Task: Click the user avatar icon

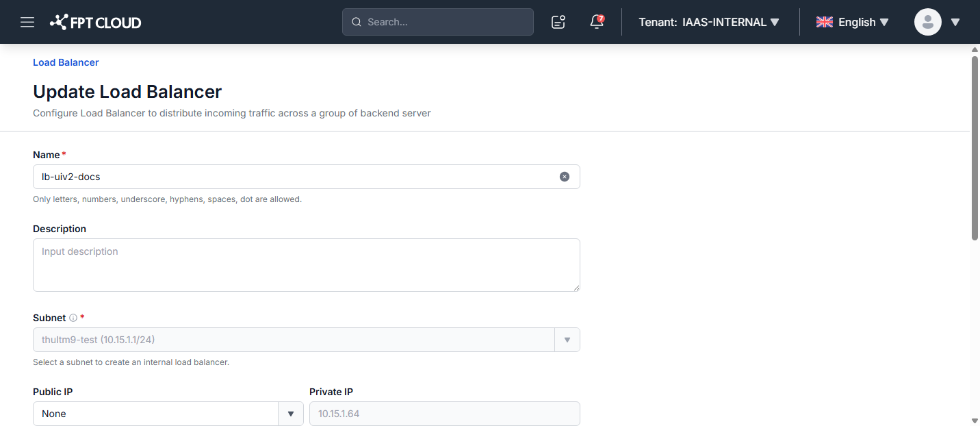Action: coord(928,22)
